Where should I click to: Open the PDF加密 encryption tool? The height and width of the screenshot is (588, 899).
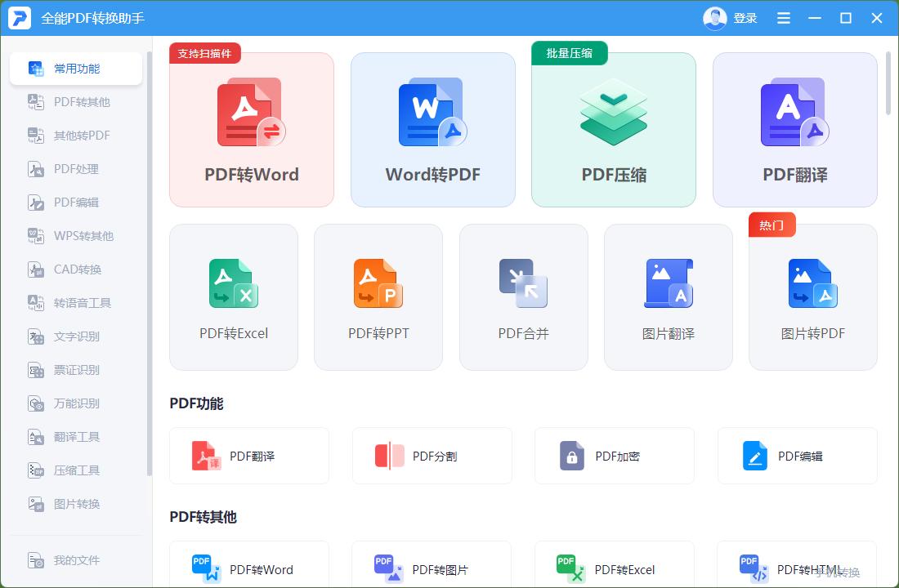point(614,456)
